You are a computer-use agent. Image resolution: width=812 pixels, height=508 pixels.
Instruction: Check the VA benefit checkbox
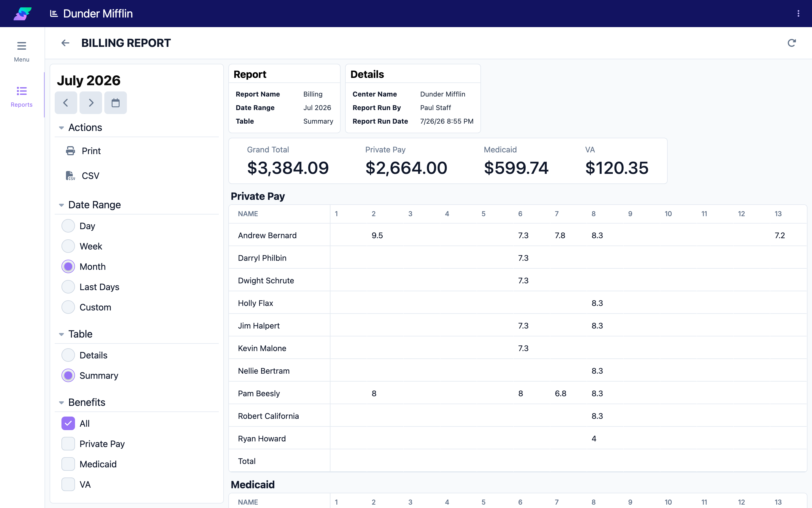click(68, 485)
